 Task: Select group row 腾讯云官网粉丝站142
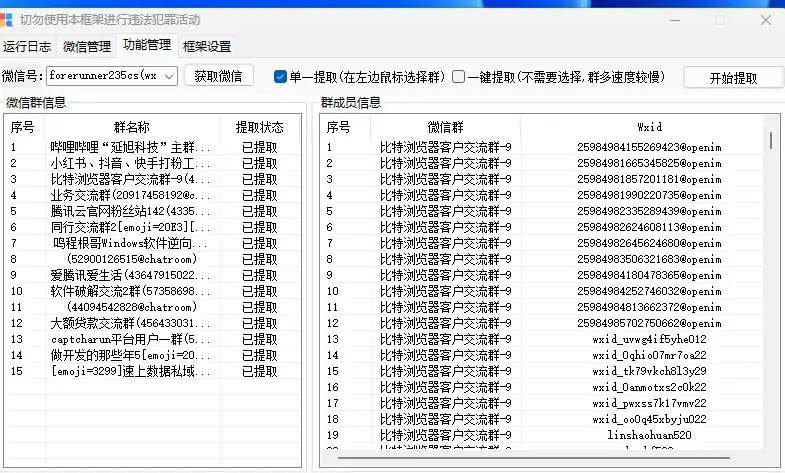point(153,211)
